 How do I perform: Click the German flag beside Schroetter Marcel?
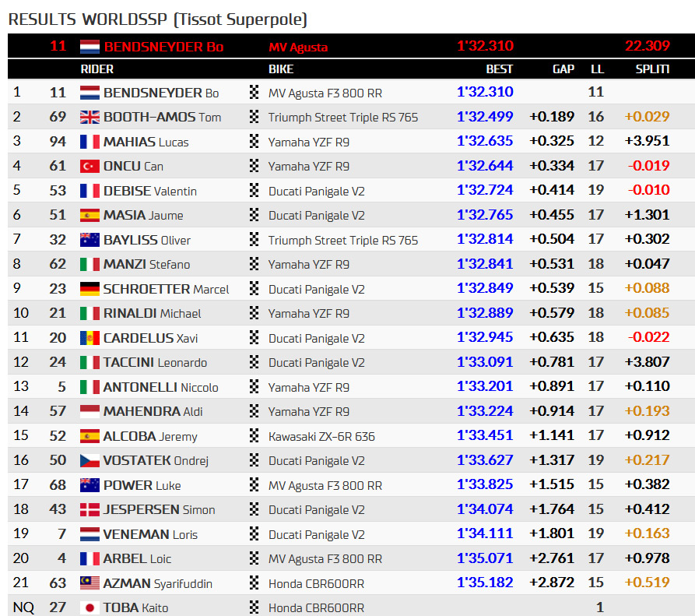coord(90,289)
